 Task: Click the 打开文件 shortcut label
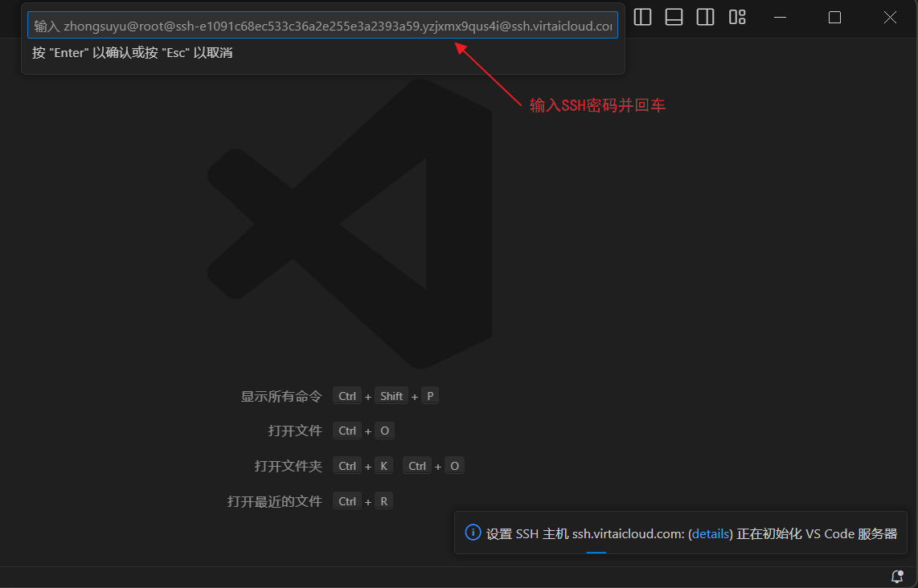click(294, 431)
